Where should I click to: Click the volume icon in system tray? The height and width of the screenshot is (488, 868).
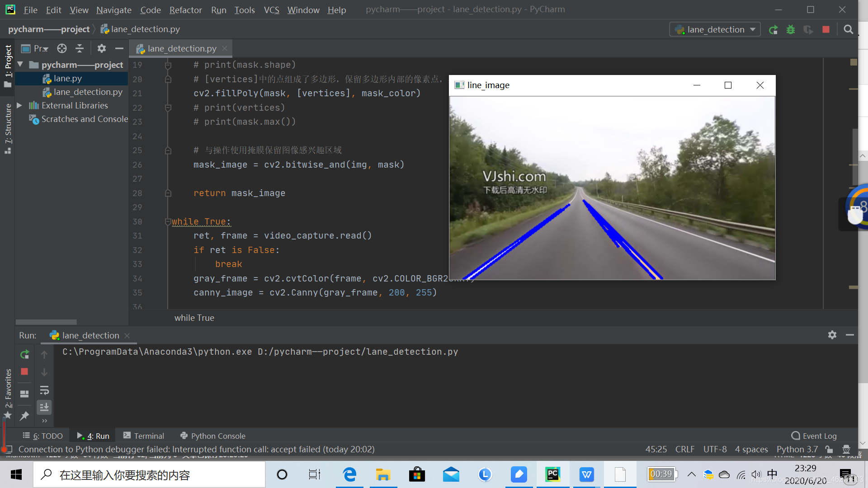coord(756,474)
